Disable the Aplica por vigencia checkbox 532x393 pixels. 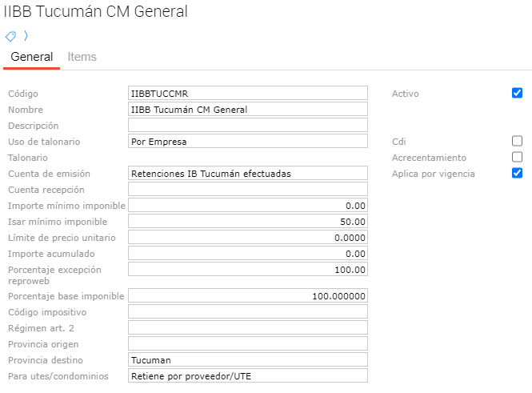(517, 173)
